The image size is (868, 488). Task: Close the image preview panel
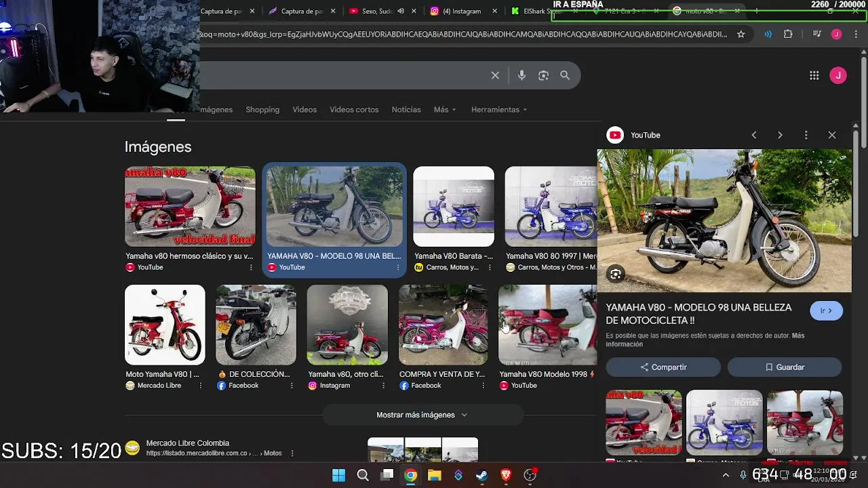point(832,135)
